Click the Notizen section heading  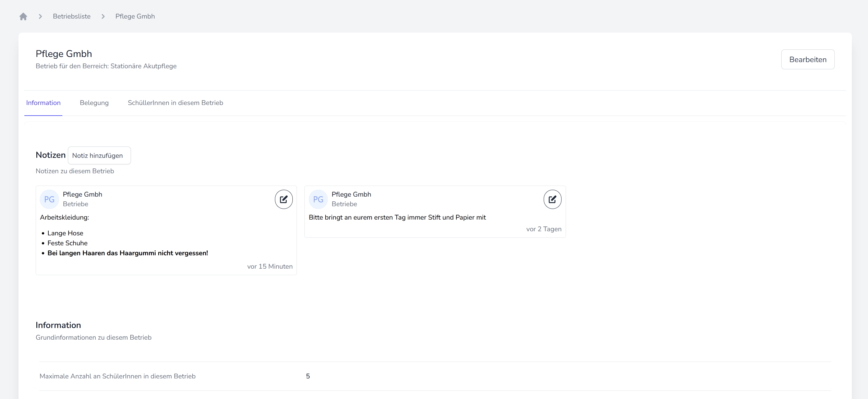pyautogui.click(x=51, y=155)
